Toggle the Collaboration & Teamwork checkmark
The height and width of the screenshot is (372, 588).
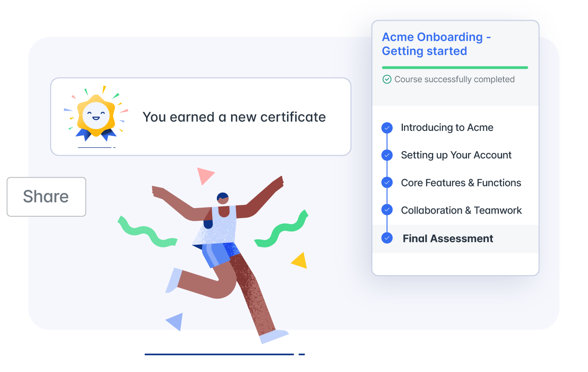[x=387, y=210]
